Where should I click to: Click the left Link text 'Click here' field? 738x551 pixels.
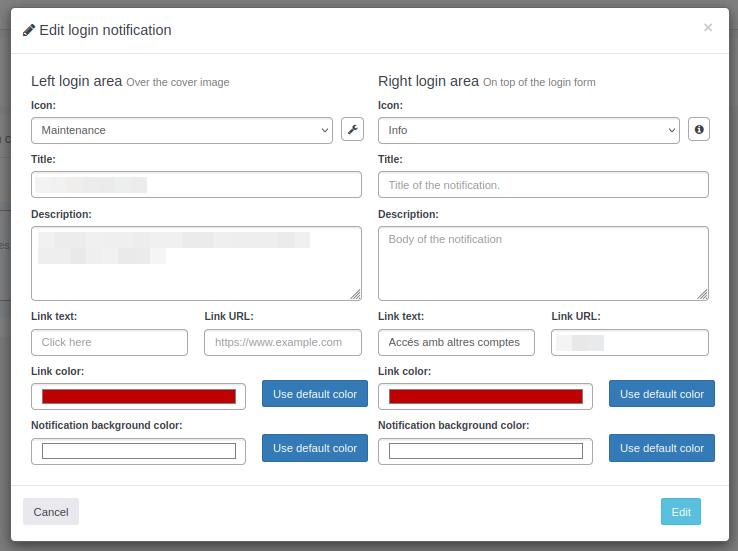point(109,342)
